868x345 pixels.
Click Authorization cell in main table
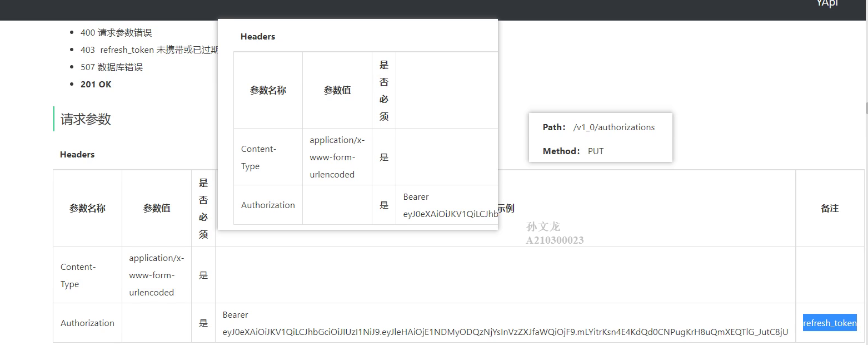point(87,323)
